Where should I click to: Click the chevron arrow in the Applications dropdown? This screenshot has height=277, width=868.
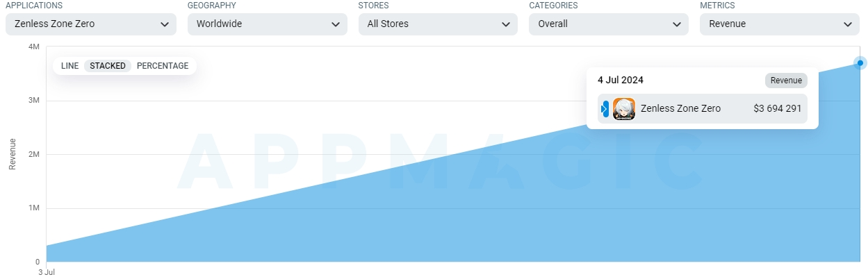click(165, 24)
